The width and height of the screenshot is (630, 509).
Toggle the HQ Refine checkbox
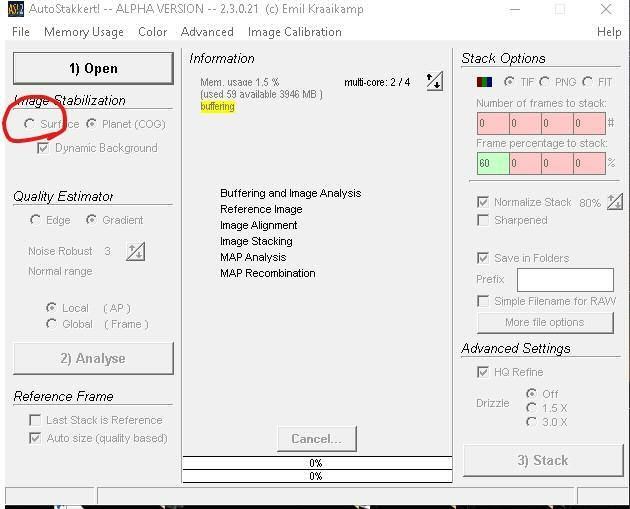[483, 372]
